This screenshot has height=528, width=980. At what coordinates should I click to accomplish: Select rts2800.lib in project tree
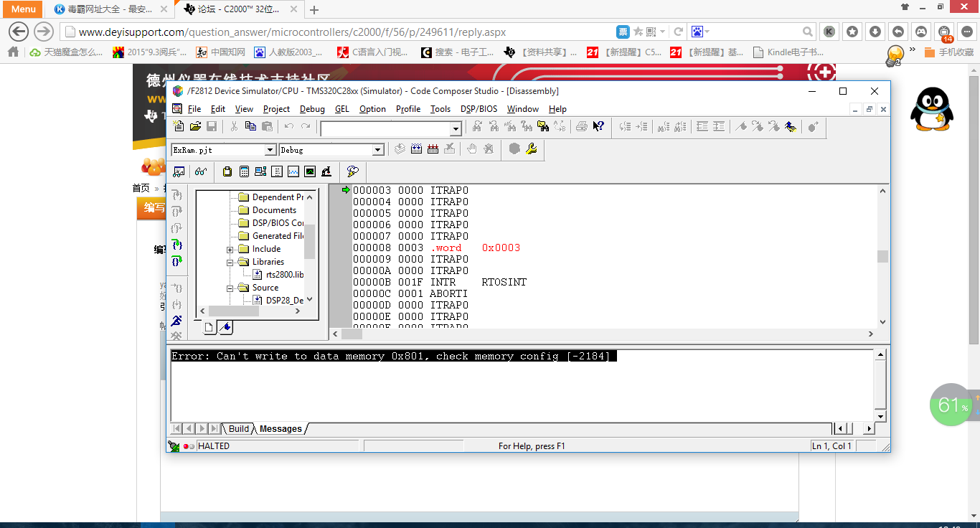[x=285, y=275]
